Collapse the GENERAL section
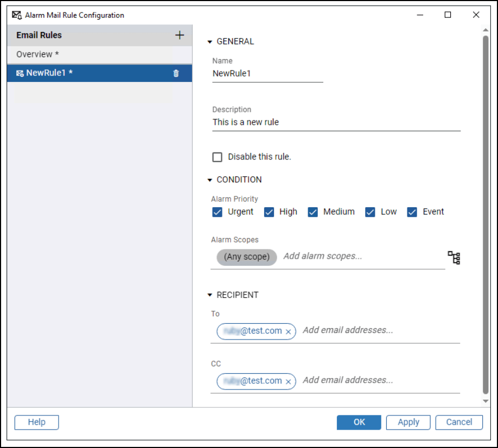 (x=210, y=42)
